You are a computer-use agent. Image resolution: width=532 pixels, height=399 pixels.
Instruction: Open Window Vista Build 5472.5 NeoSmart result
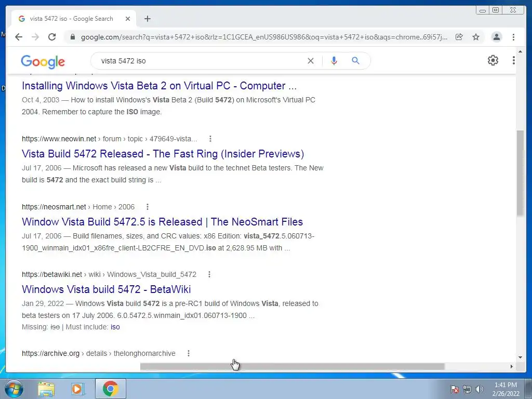pyautogui.click(x=162, y=221)
